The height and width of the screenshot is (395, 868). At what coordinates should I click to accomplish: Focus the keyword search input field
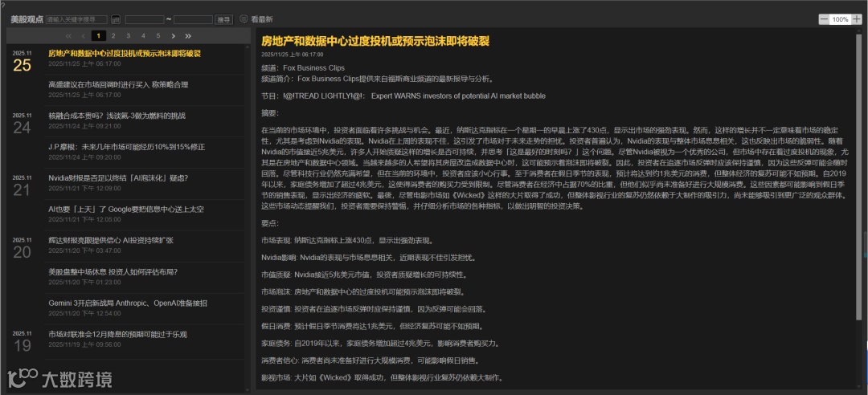point(77,19)
